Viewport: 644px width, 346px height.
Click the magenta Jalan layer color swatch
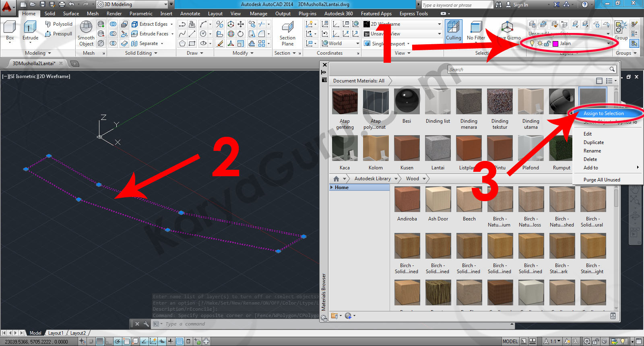[555, 43]
